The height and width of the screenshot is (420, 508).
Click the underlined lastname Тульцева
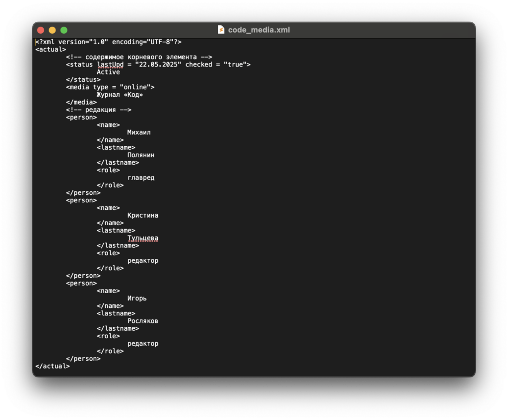pos(143,238)
